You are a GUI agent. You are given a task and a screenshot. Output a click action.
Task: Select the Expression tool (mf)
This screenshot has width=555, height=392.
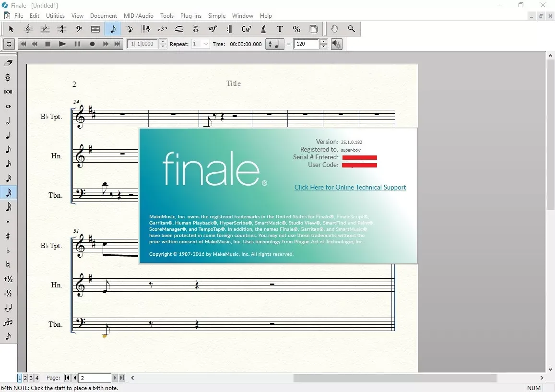click(213, 29)
